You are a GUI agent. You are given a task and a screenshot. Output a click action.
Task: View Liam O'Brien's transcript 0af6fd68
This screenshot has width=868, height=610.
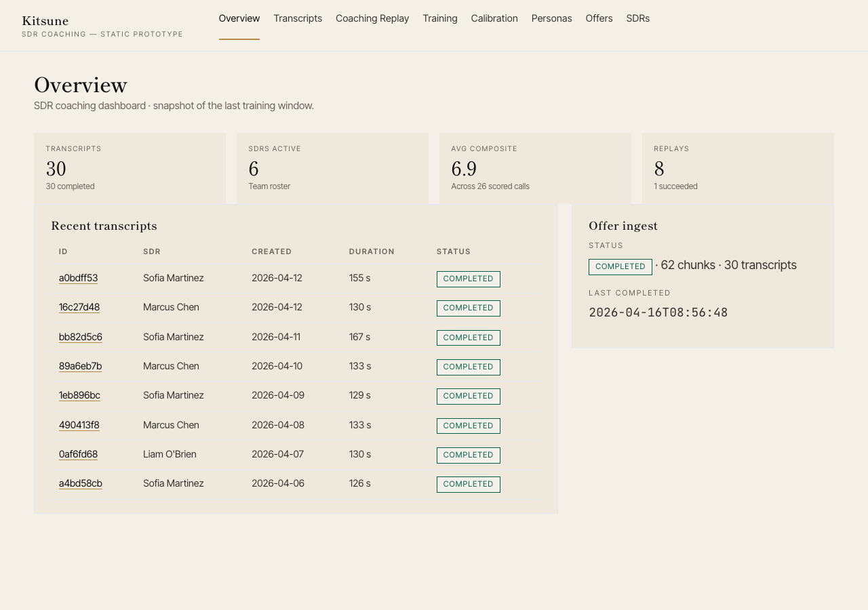click(x=78, y=454)
